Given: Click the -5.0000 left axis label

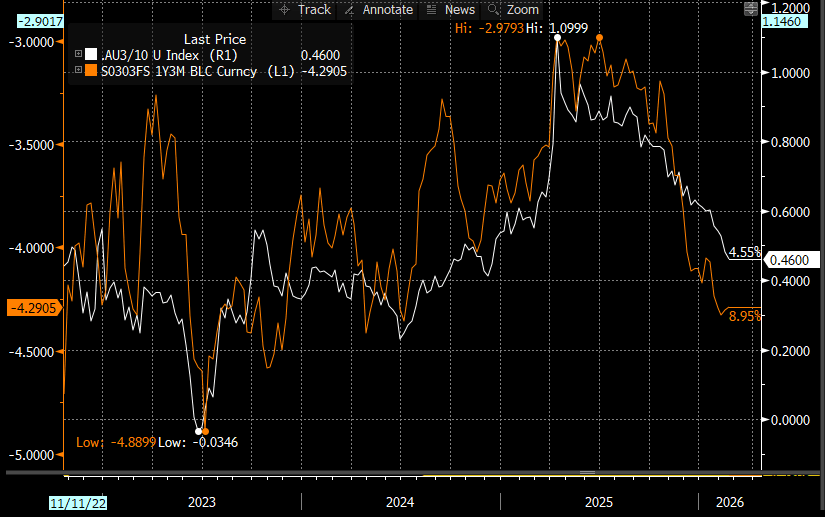Looking at the screenshot, I should [32, 455].
